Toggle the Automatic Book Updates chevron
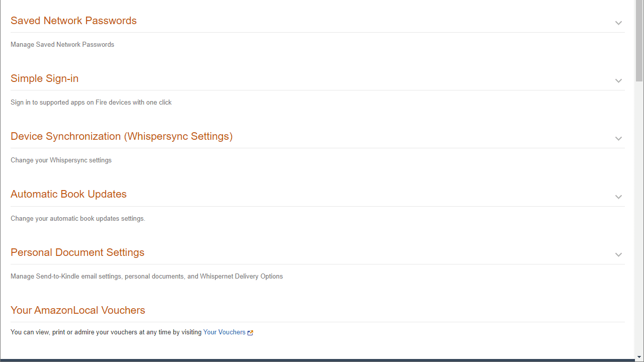 point(618,197)
